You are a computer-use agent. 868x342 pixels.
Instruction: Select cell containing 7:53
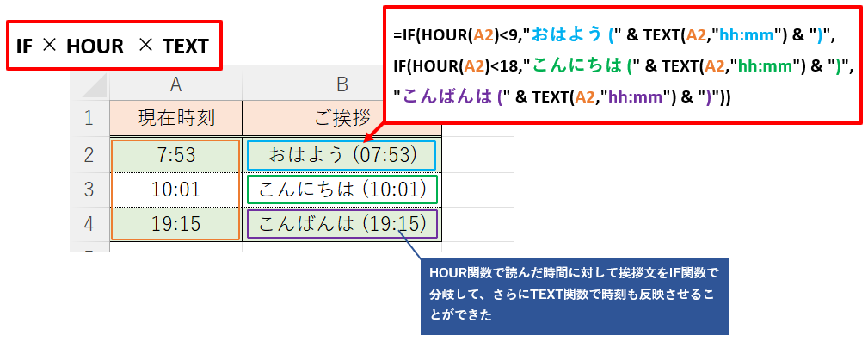point(176,155)
